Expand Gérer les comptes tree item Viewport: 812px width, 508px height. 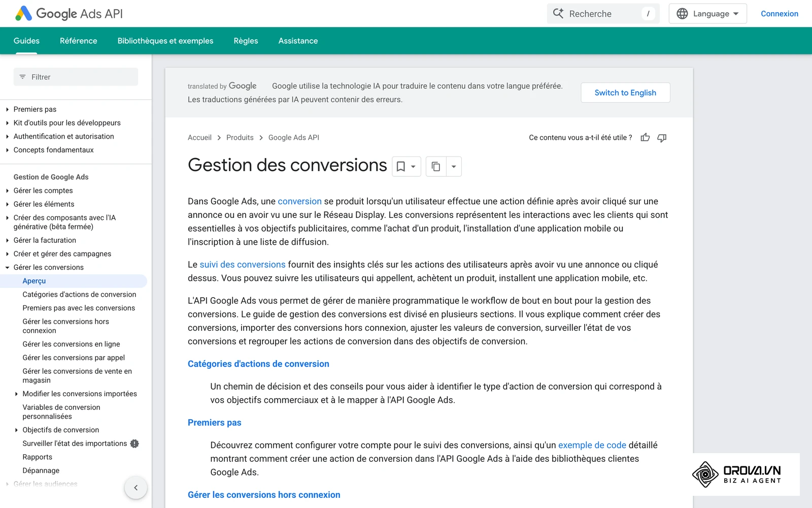click(x=7, y=190)
